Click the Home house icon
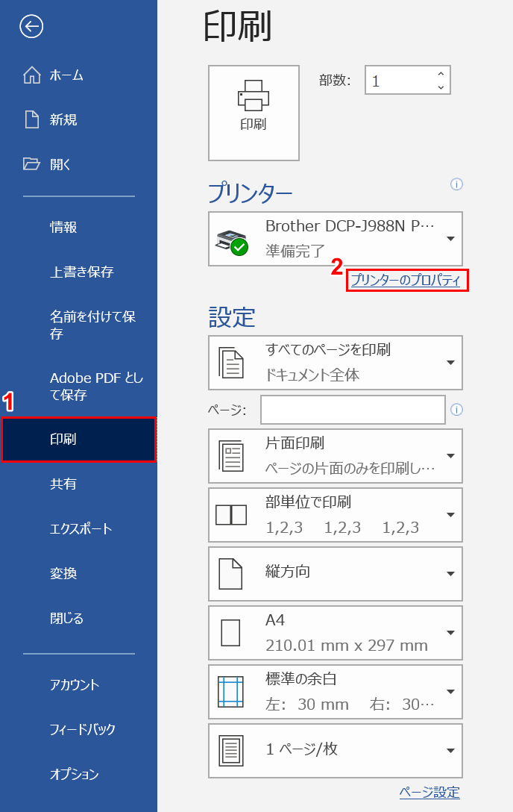Screen dimensions: 513x812 pyautogui.click(x=31, y=75)
